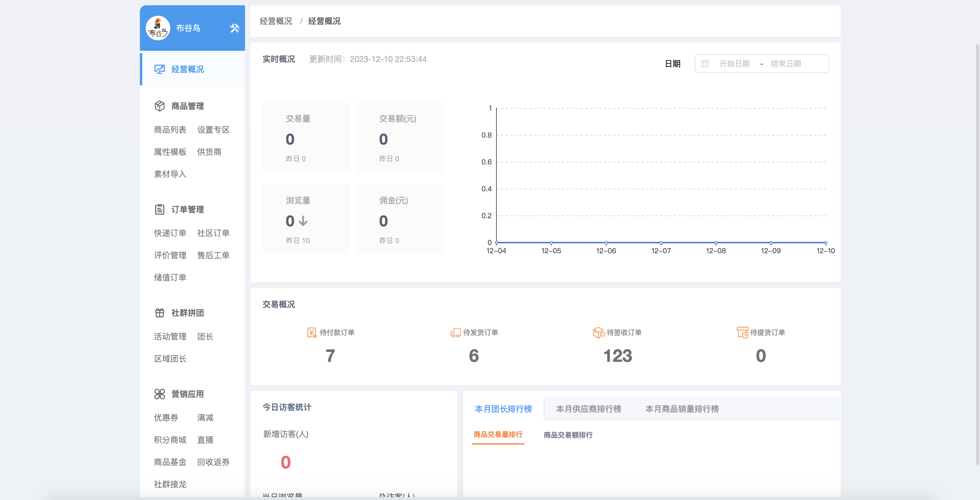Image resolution: width=980 pixels, height=500 pixels.
Task: Click the 待提货订单 pickup icon
Action: click(743, 333)
